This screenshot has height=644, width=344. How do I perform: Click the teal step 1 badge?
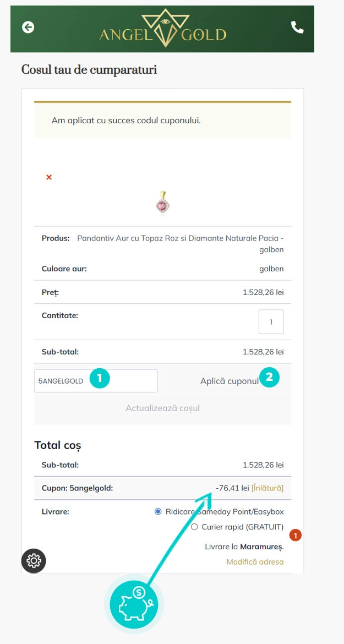coord(100,379)
